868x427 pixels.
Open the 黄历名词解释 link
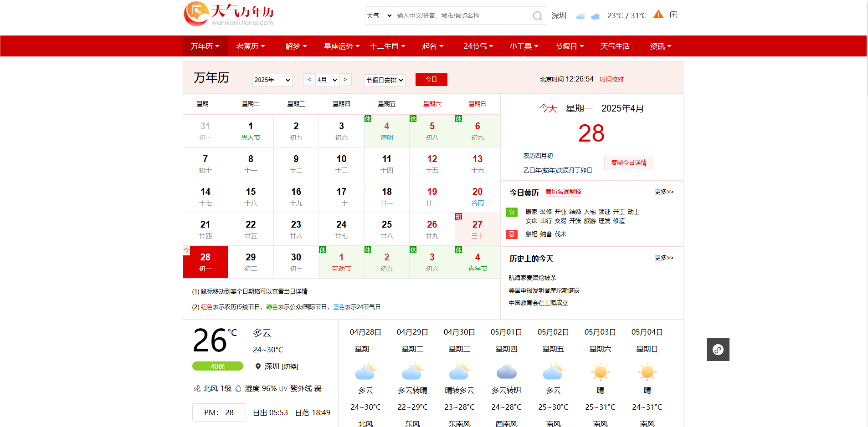(563, 192)
